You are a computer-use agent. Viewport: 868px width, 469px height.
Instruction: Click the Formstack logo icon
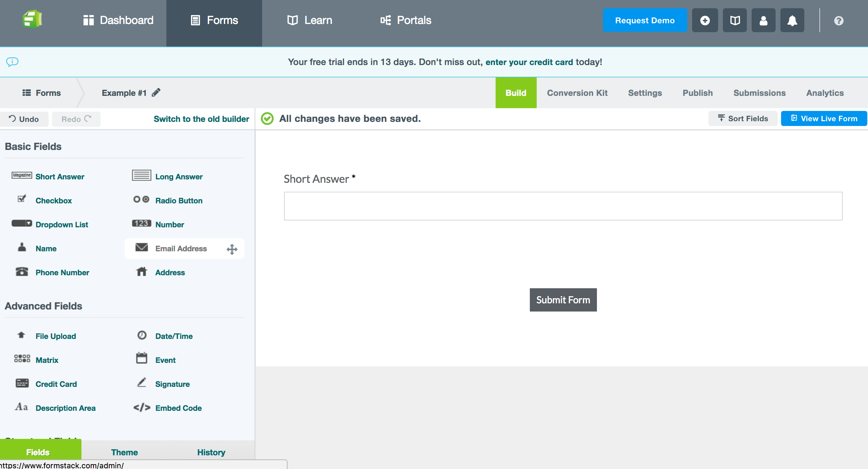point(32,20)
